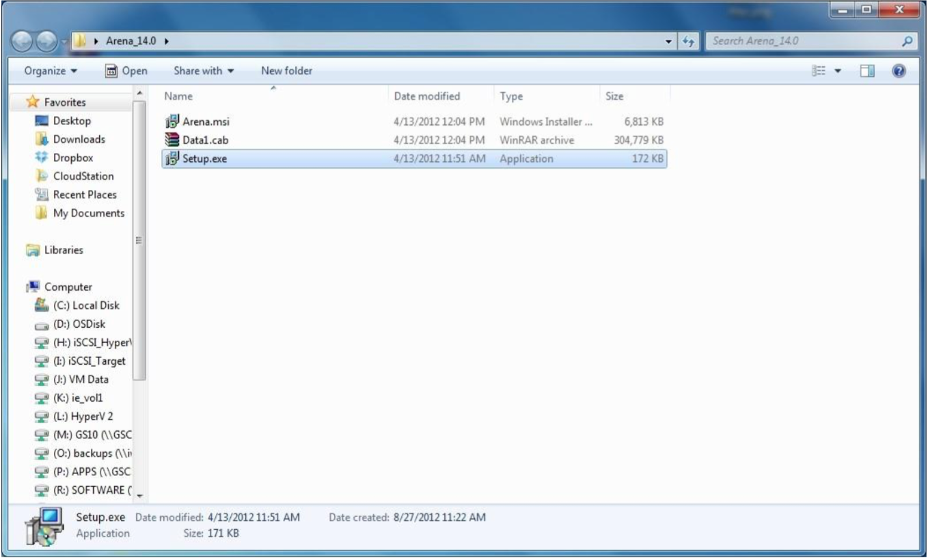Click the Arena_14.0 breadcrumb segment
Screen dimensions: 928x560
pos(132,42)
